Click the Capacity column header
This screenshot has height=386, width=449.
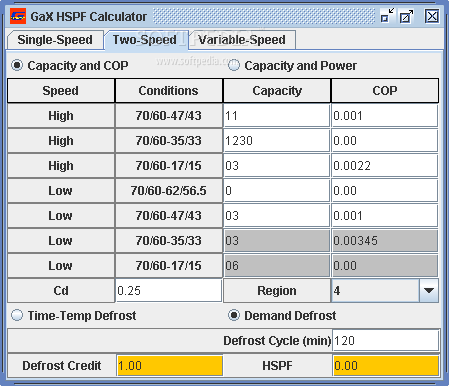[277, 91]
